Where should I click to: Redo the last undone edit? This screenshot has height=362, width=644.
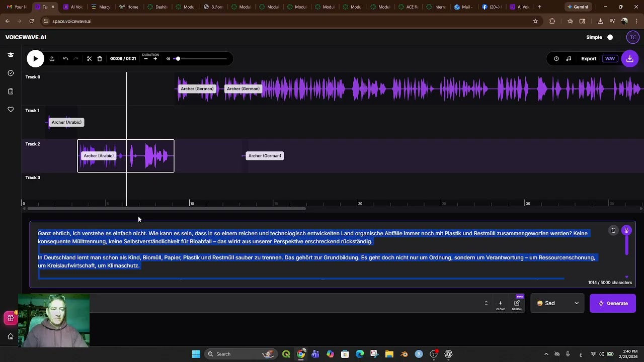76,59
